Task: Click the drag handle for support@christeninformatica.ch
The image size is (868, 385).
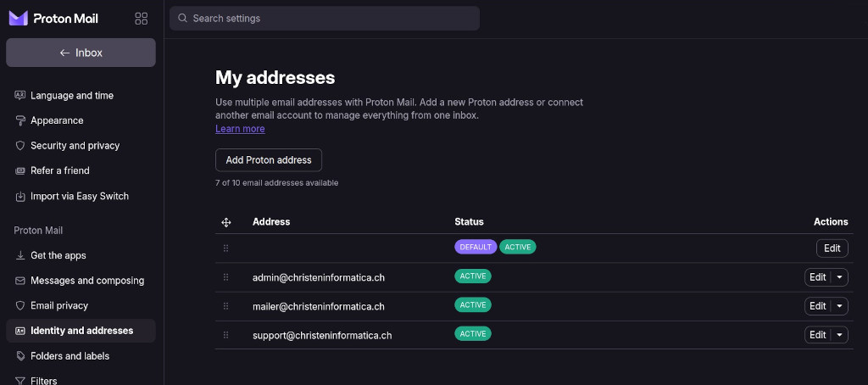Action: click(x=225, y=335)
